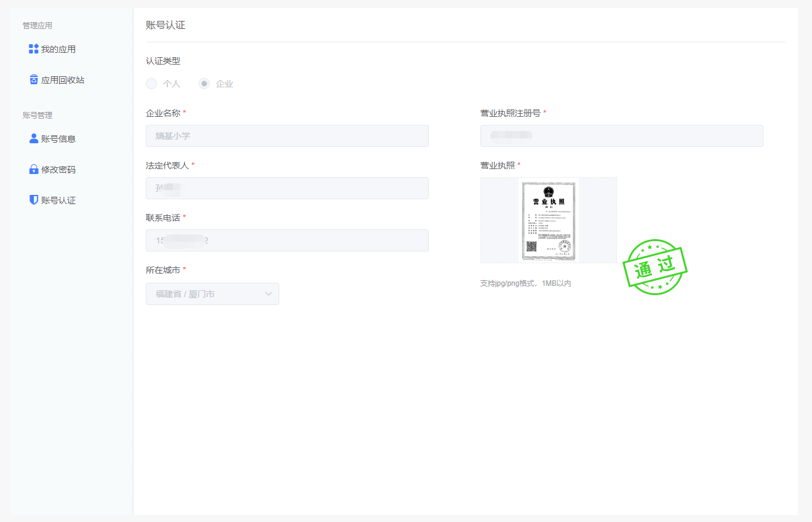This screenshot has width=812, height=522.
Task: Click the 营业执照注册号 input field
Action: click(x=621, y=136)
